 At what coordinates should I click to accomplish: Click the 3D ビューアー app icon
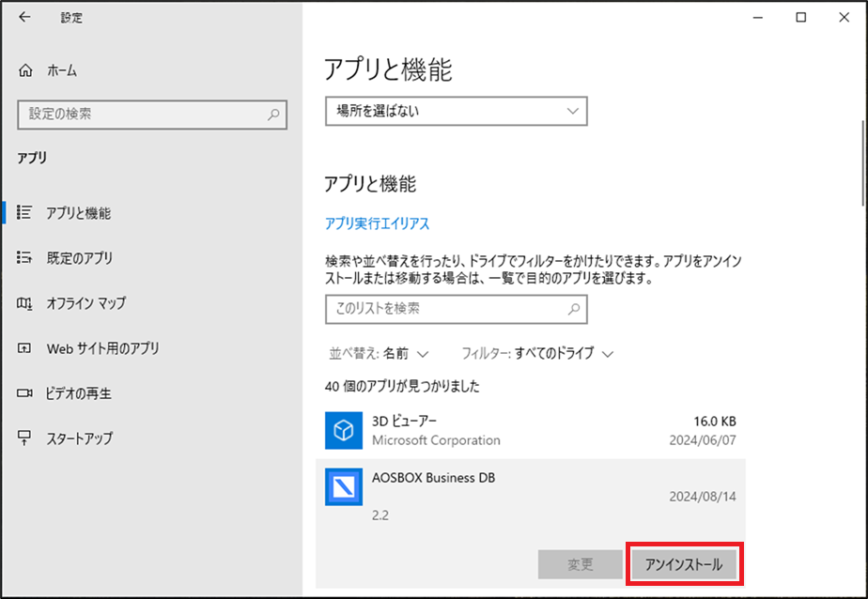click(344, 430)
